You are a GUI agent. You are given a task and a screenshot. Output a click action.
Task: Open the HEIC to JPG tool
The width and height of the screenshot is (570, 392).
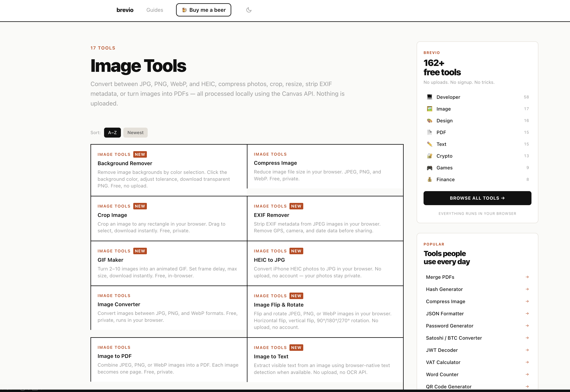coord(325,263)
